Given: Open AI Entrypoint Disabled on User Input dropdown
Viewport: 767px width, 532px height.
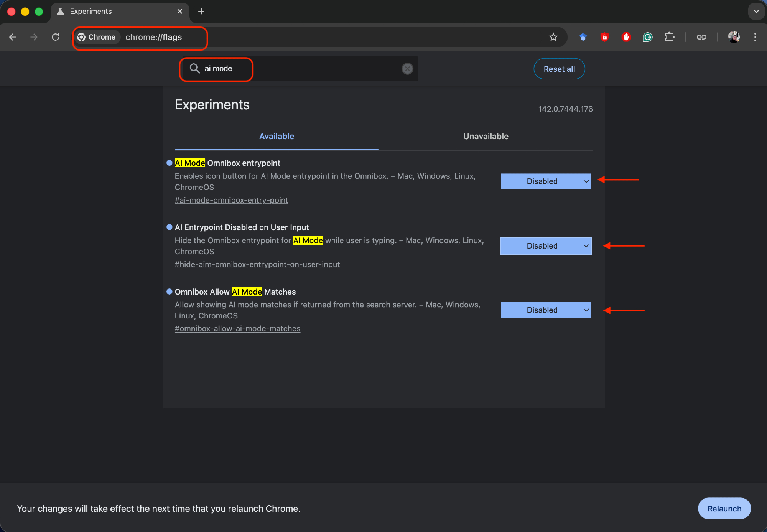Looking at the screenshot, I should point(545,246).
